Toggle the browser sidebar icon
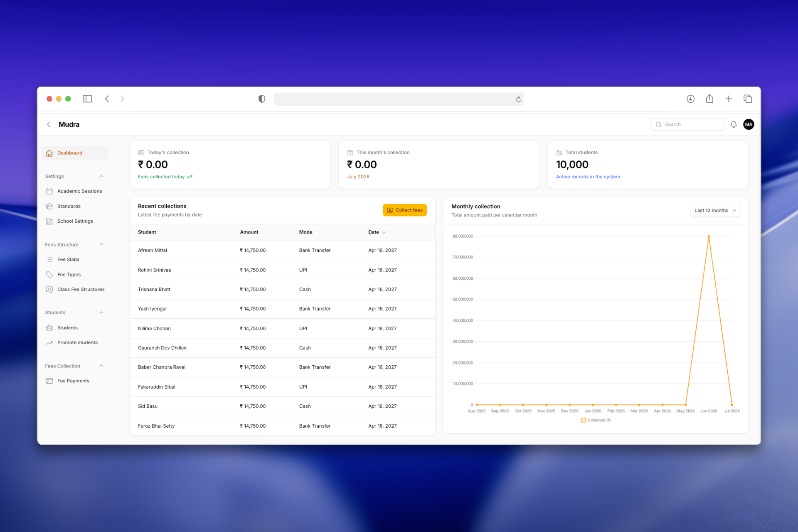Image resolution: width=798 pixels, height=532 pixels. (87, 99)
